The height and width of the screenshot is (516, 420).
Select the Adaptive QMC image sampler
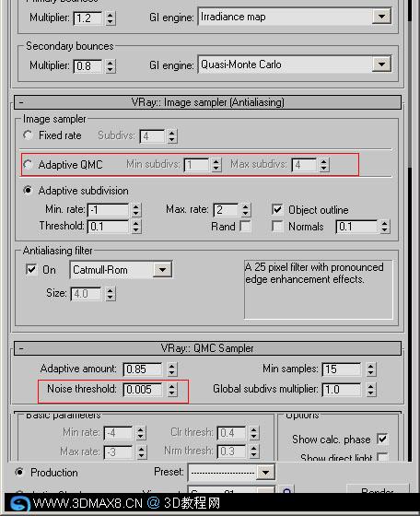pyautogui.click(x=28, y=164)
